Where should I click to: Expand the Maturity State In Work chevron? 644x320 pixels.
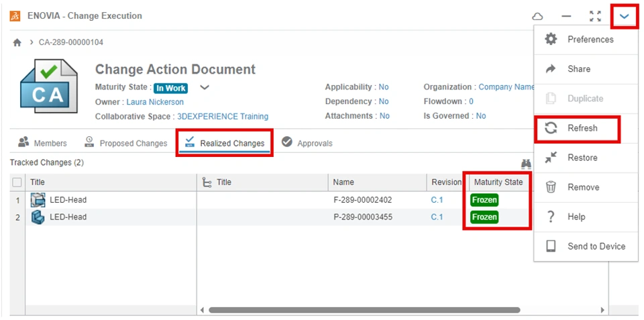click(205, 87)
